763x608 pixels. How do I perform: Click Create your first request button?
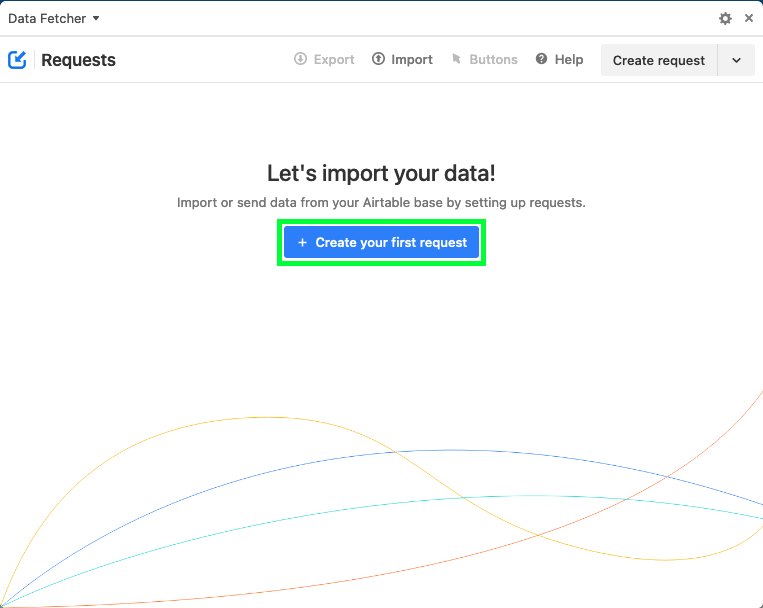[x=382, y=242]
